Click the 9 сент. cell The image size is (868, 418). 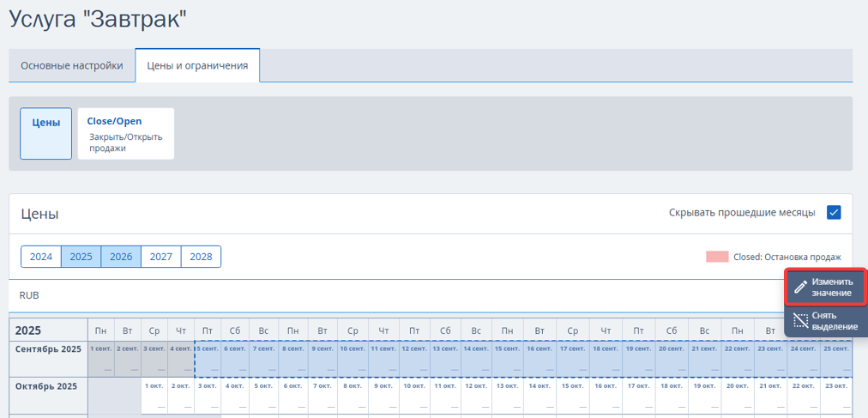click(322, 360)
